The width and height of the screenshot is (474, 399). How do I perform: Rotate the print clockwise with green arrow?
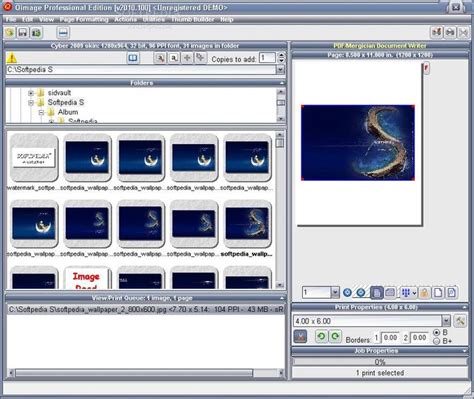pyautogui.click(x=335, y=336)
